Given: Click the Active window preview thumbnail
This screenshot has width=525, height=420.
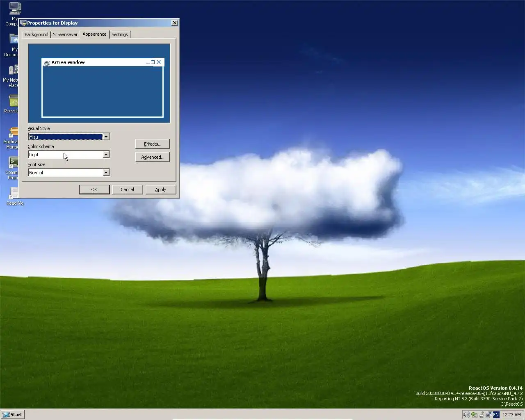Looking at the screenshot, I should (103, 88).
